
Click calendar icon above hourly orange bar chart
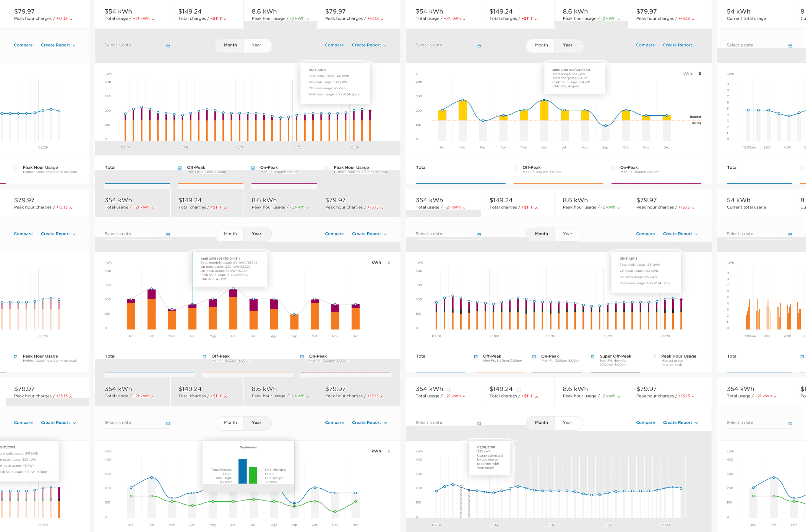[790, 235]
